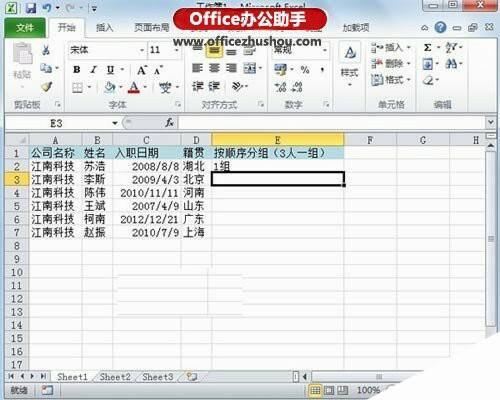Viewport: 500px width, 400px height.
Task: Apply comma style format
Action: 322,69
